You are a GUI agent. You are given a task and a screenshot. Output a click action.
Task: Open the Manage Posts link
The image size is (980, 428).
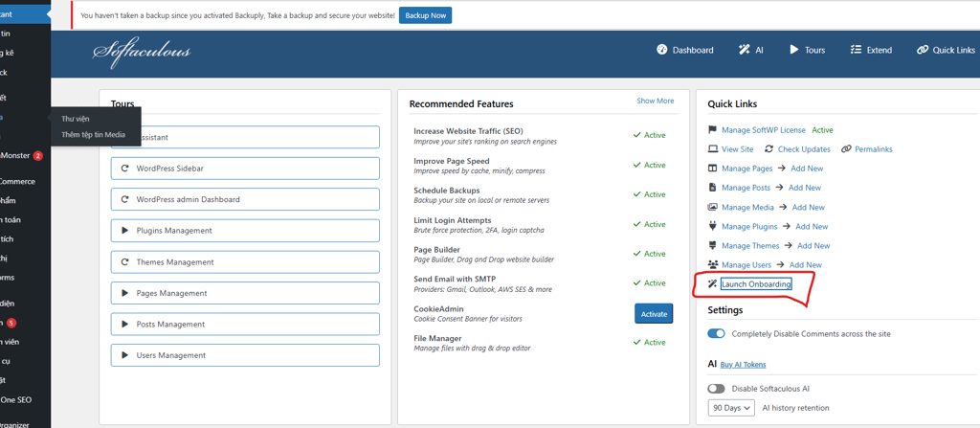(746, 188)
